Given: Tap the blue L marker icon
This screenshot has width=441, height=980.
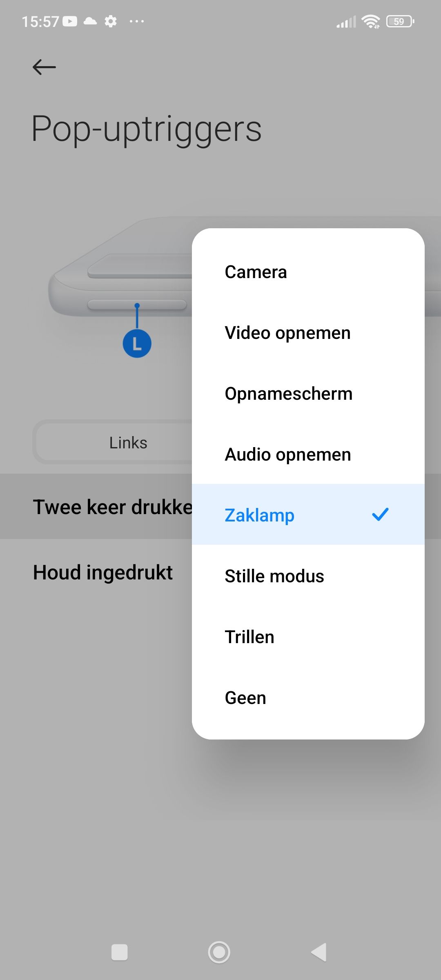Looking at the screenshot, I should 137,343.
